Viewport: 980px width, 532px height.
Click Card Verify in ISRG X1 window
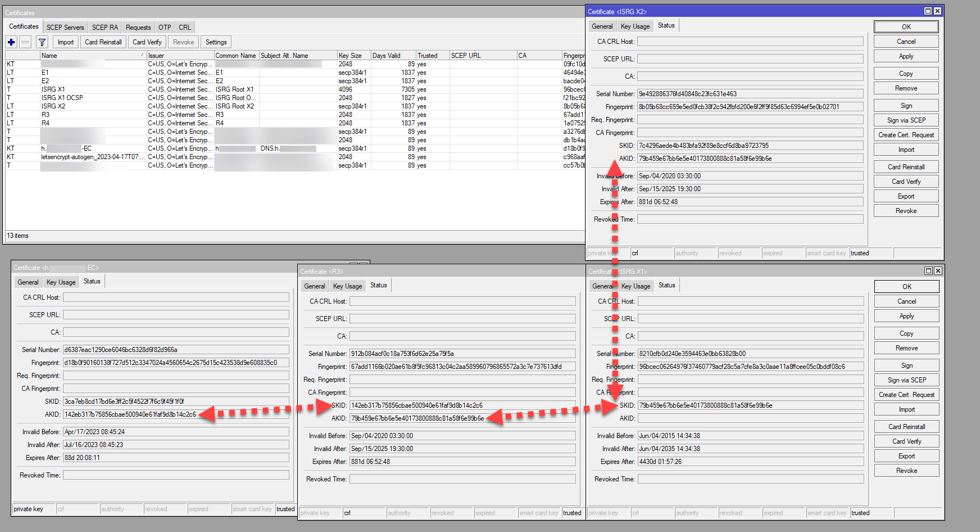click(x=907, y=441)
